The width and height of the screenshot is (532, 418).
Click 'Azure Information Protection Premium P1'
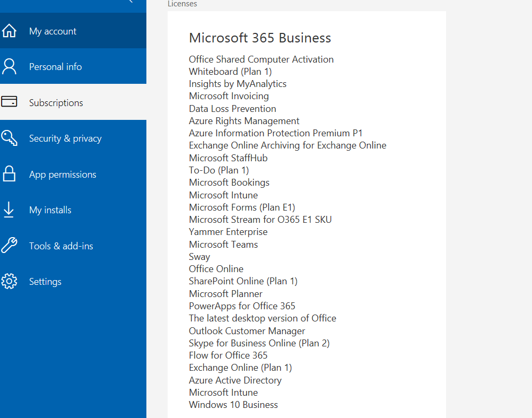click(x=275, y=133)
